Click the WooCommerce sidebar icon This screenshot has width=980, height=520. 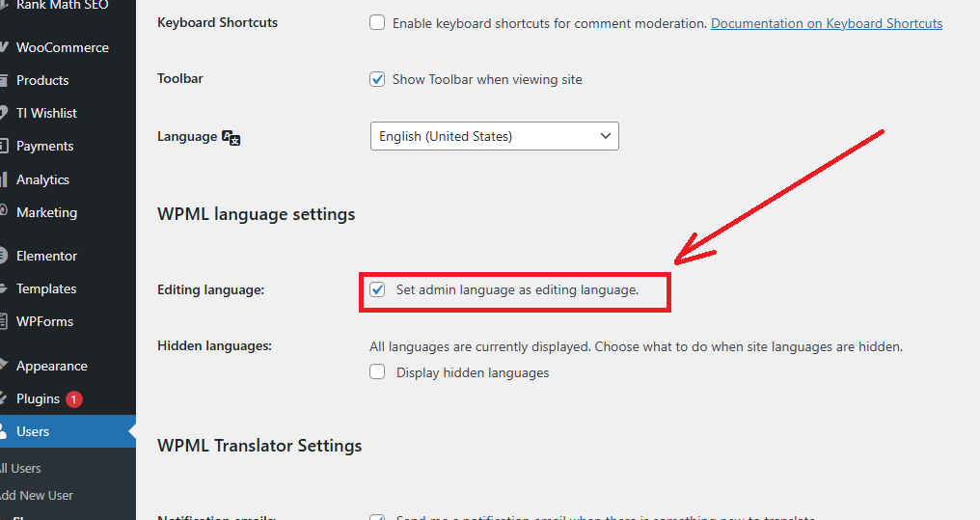click(3, 47)
